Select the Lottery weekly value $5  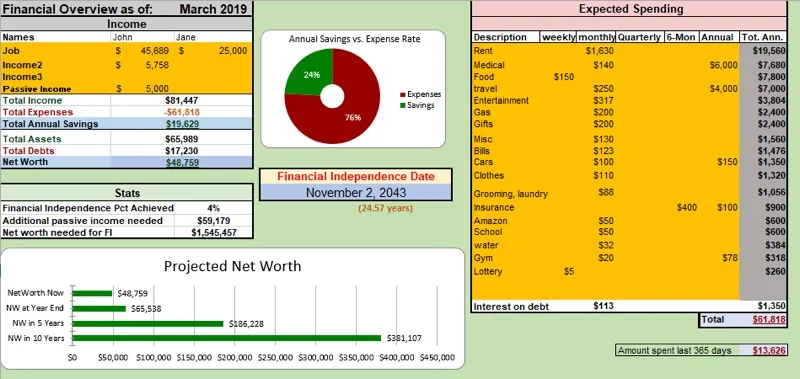(569, 272)
